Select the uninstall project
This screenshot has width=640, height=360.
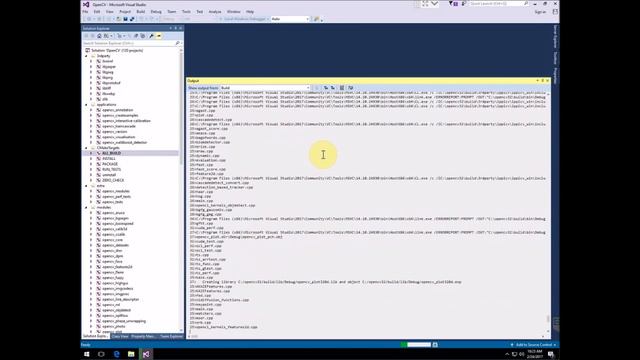(x=109, y=175)
